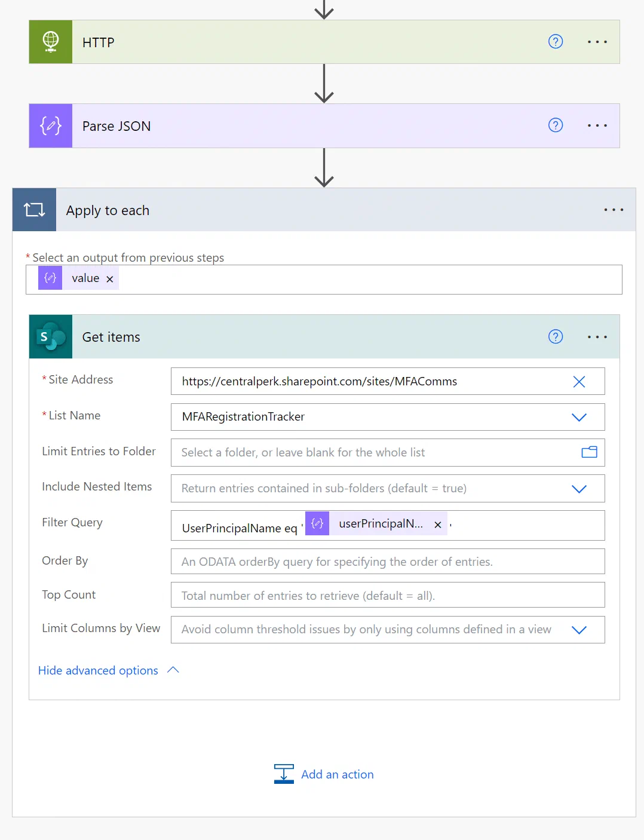644x840 pixels.
Task: Remove the userPrincipalName token from Filter Query
Action: click(x=438, y=525)
